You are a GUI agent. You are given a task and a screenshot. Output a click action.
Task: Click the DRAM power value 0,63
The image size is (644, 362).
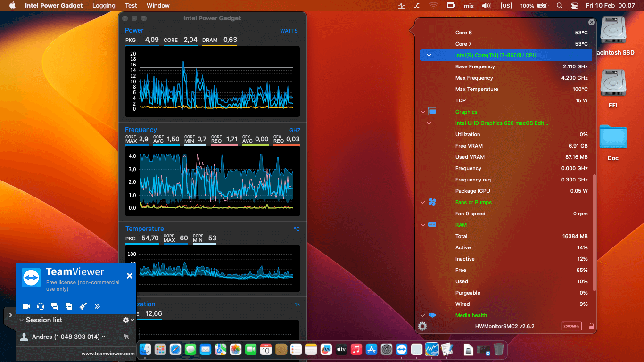pos(230,40)
